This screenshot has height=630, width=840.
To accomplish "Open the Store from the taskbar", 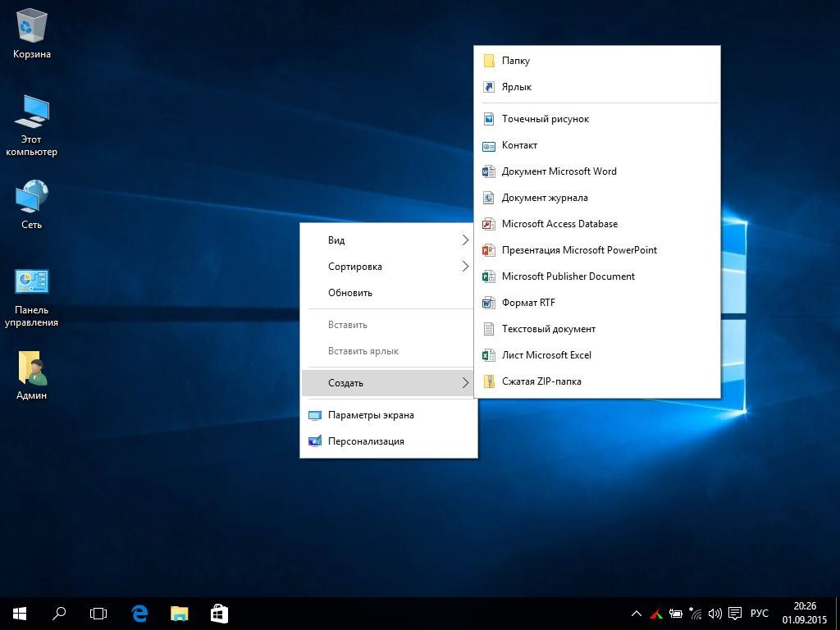I will tap(219, 614).
